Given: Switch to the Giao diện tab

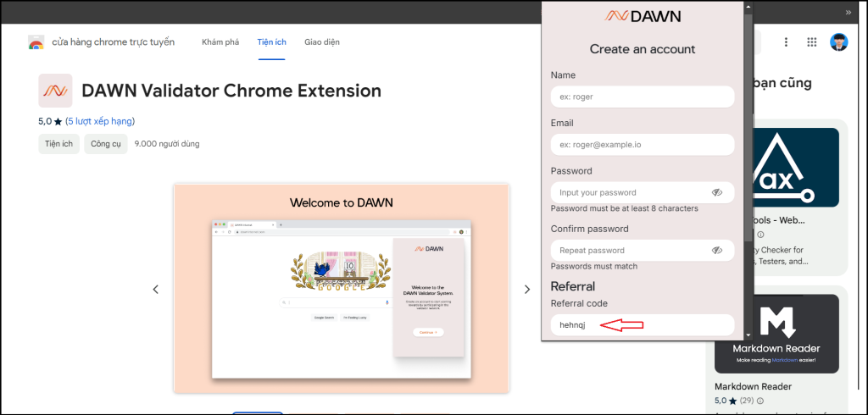Looking at the screenshot, I should (322, 42).
